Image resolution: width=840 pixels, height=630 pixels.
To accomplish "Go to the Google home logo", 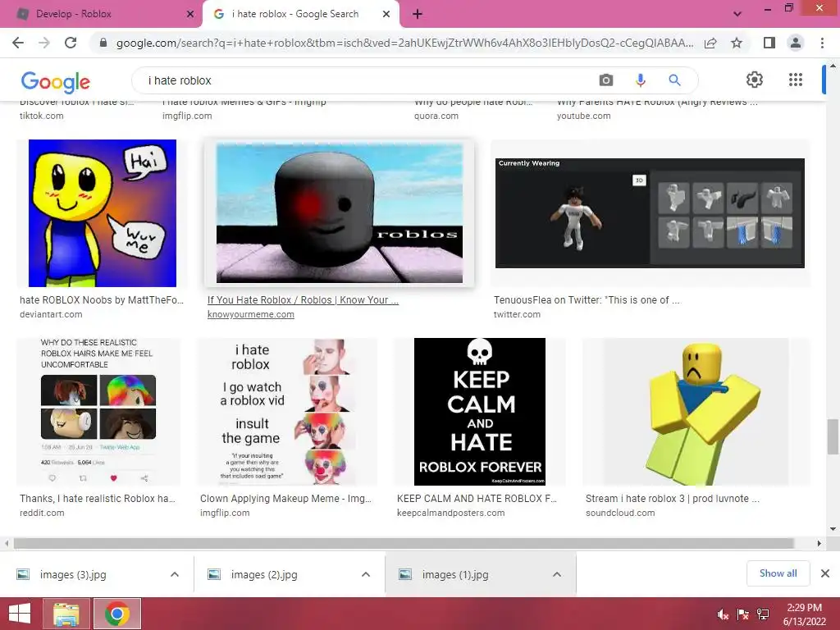I will click(55, 81).
